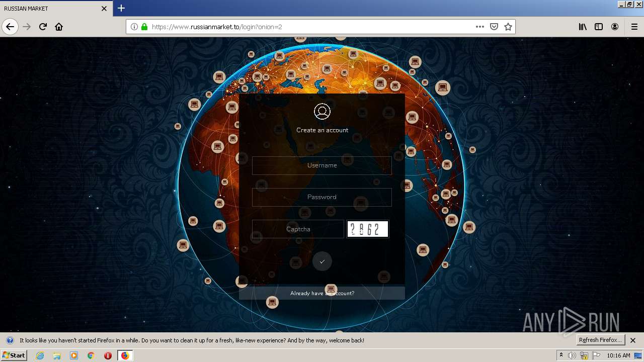Open the page actions three-dot menu
The height and width of the screenshot is (362, 644).
[480, 27]
